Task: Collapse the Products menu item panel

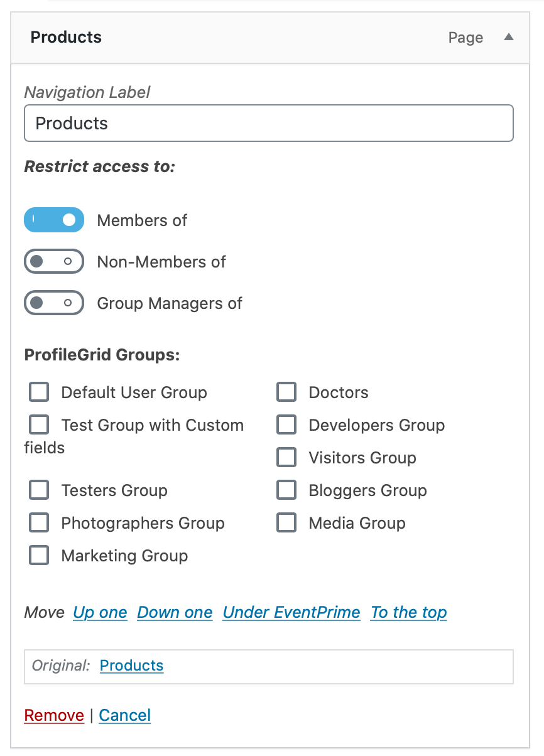Action: tap(509, 37)
